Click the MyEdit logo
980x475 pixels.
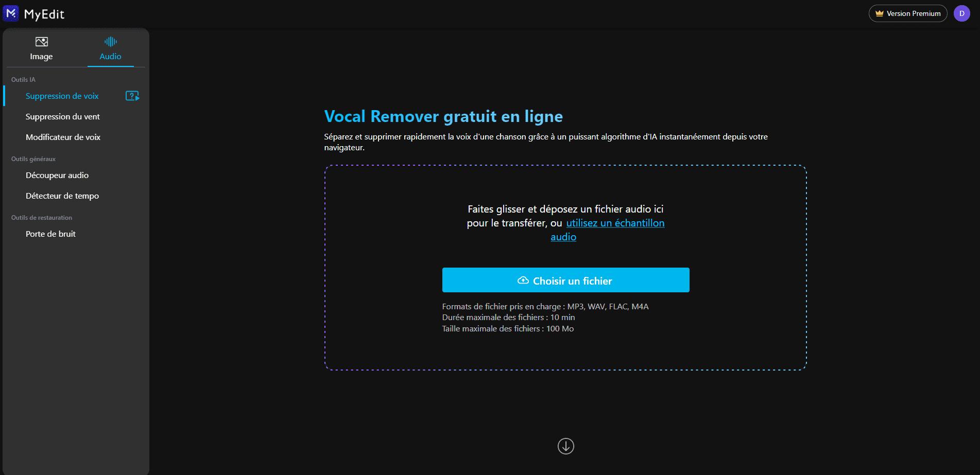coord(34,14)
